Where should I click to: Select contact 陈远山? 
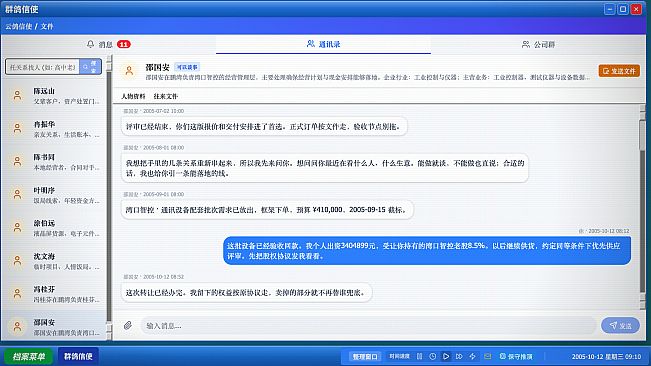click(54, 96)
